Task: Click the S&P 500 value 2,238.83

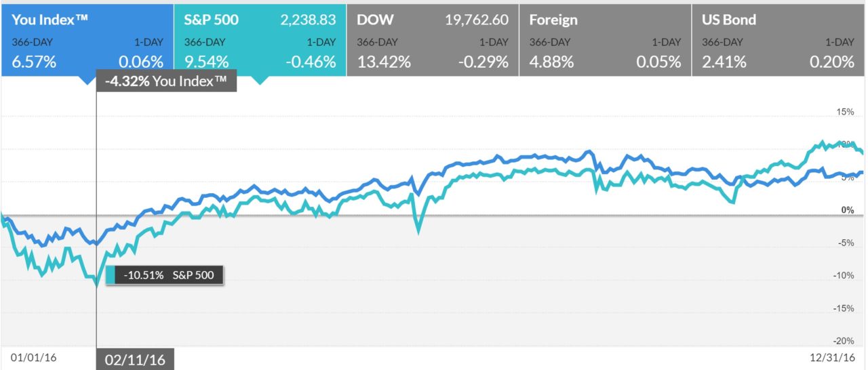Action: [309, 20]
